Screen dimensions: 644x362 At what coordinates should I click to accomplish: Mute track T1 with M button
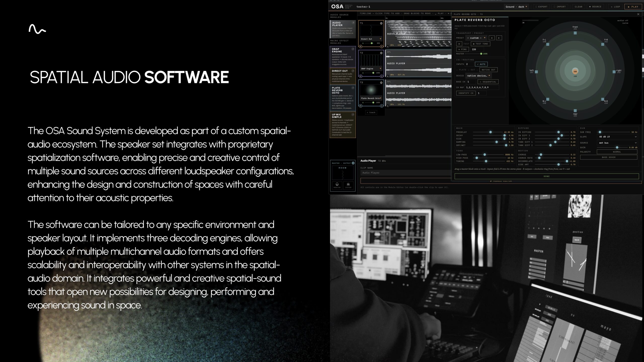[x=360, y=47]
